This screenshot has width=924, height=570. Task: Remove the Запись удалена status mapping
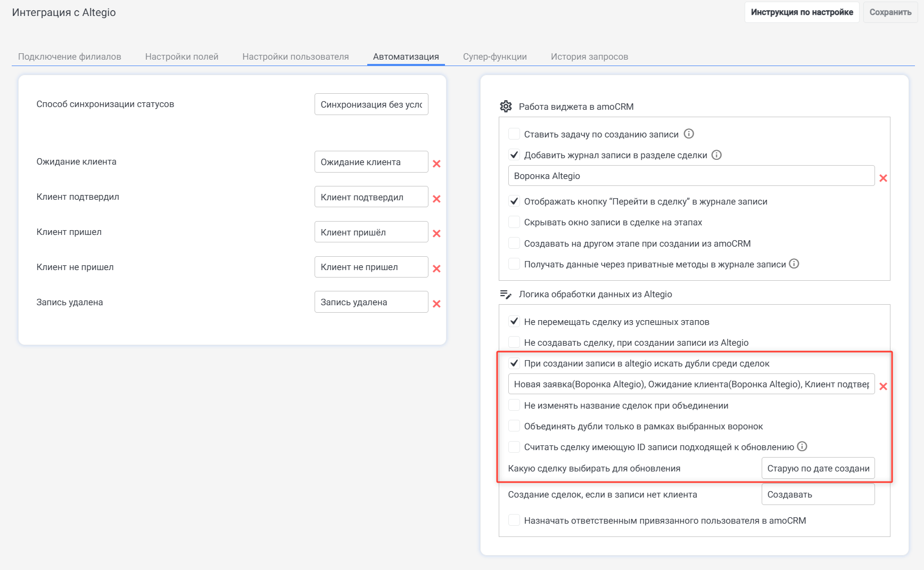point(436,304)
